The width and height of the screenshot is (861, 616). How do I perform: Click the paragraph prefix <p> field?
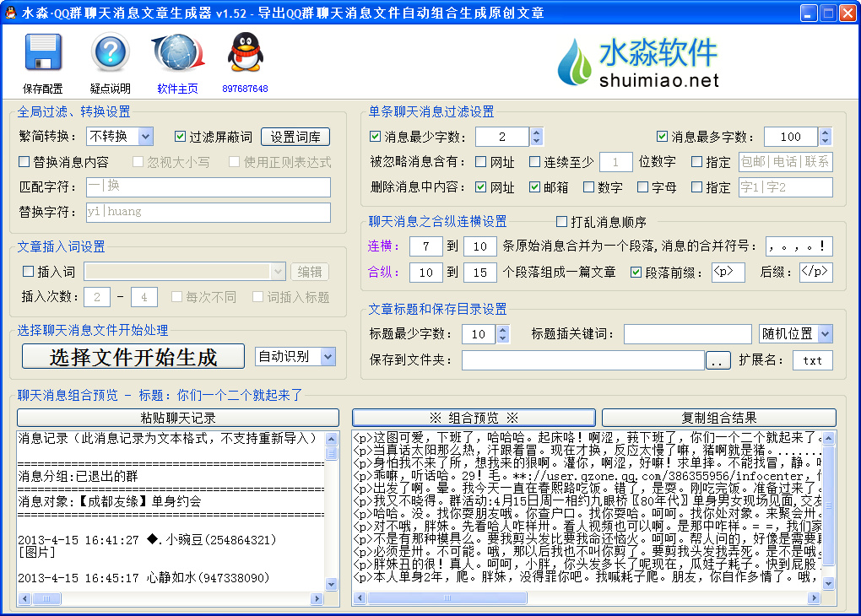(728, 273)
